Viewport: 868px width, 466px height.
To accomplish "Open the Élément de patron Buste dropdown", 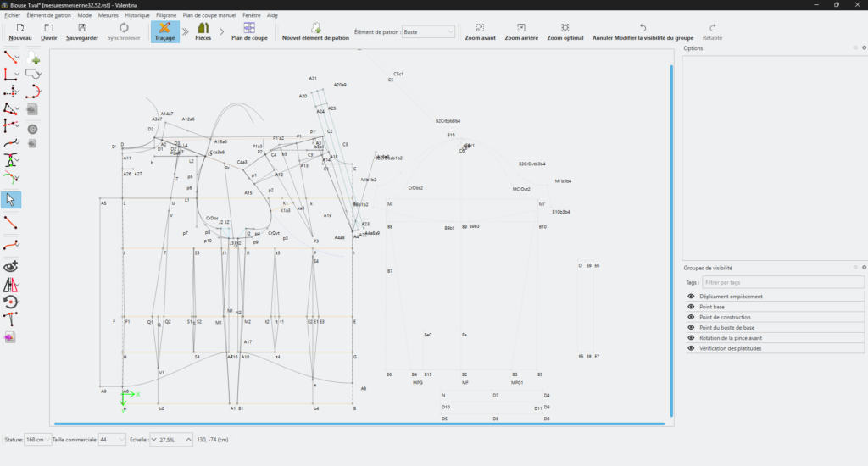I will pos(429,32).
